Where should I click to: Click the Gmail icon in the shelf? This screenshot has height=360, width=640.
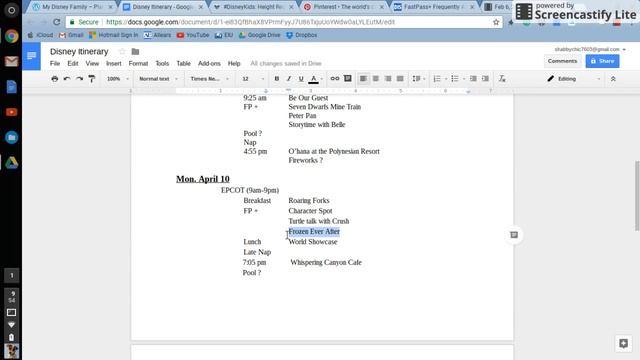[x=11, y=62]
